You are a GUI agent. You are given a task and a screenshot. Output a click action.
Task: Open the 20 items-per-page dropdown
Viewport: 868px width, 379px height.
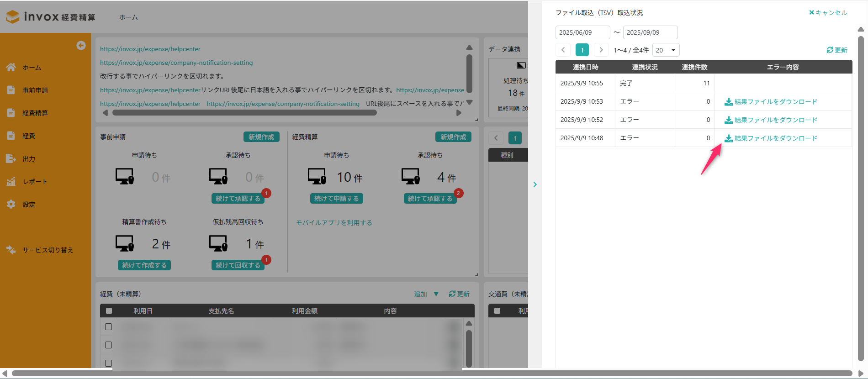pos(666,50)
